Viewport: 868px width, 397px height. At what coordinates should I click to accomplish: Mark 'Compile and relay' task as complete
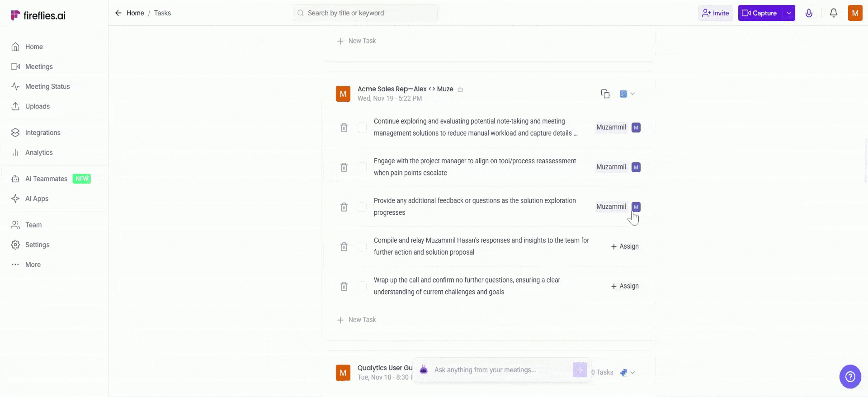(362, 246)
